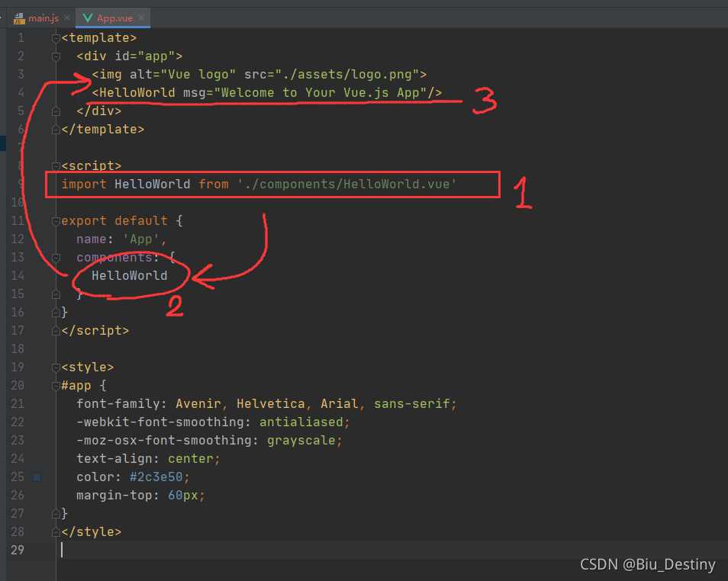Click 'export default' keywords
The height and width of the screenshot is (581, 728).
[x=114, y=221]
